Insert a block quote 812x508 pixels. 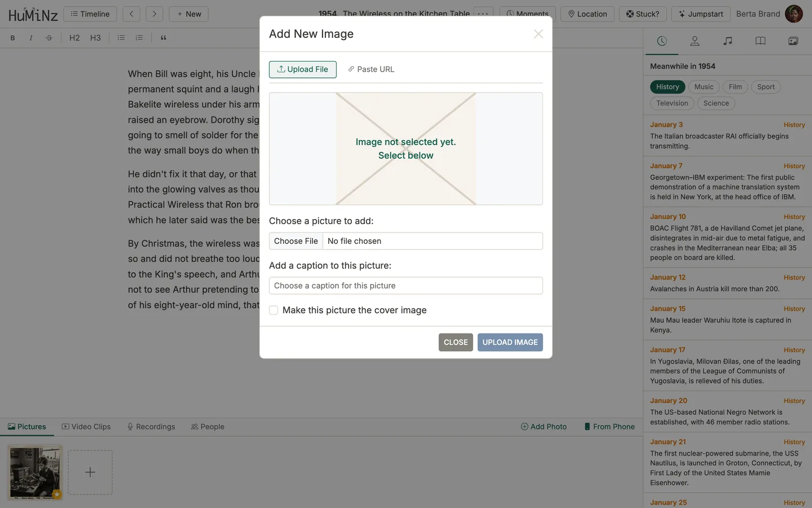164,38
